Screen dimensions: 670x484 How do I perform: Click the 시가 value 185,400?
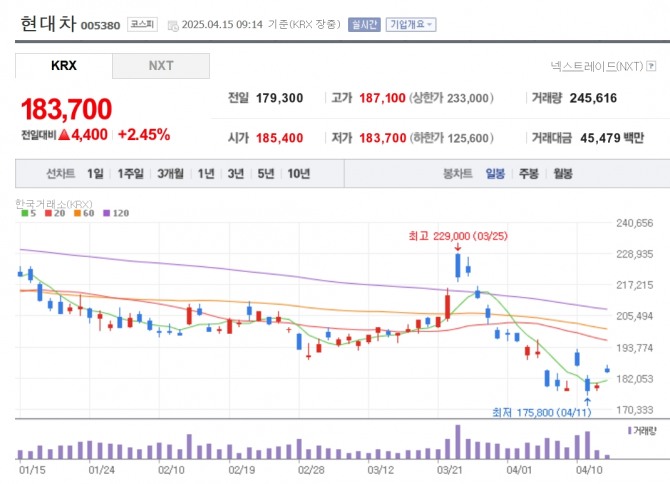pyautogui.click(x=279, y=138)
